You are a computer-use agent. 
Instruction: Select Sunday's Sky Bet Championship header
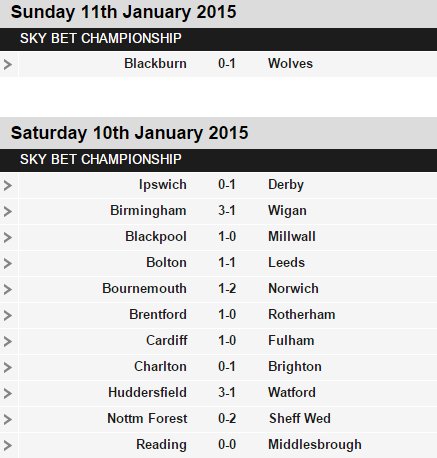tap(218, 39)
